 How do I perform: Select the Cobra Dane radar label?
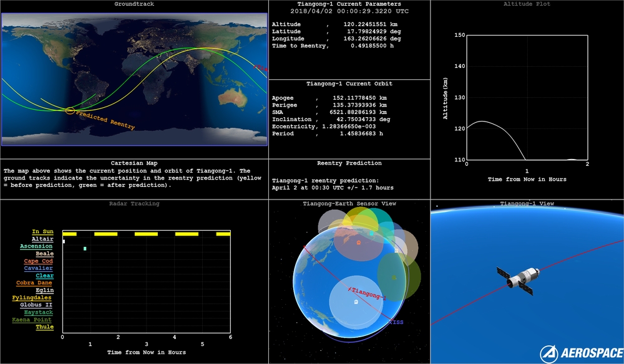34,283
